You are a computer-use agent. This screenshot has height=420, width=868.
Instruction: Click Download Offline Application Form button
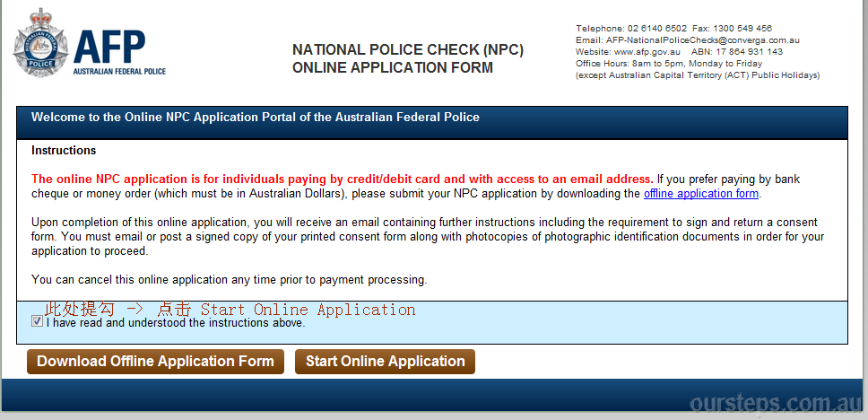[x=155, y=362]
